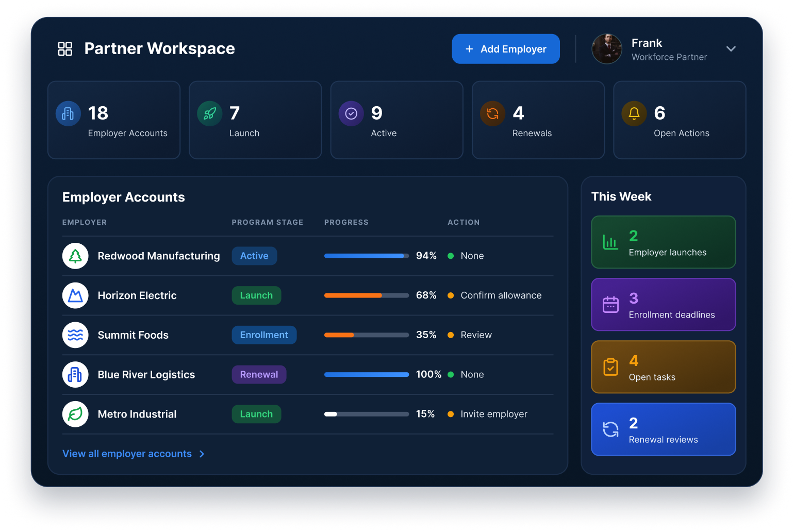
Task: Click the Launch rocket icon
Action: pyautogui.click(x=210, y=113)
